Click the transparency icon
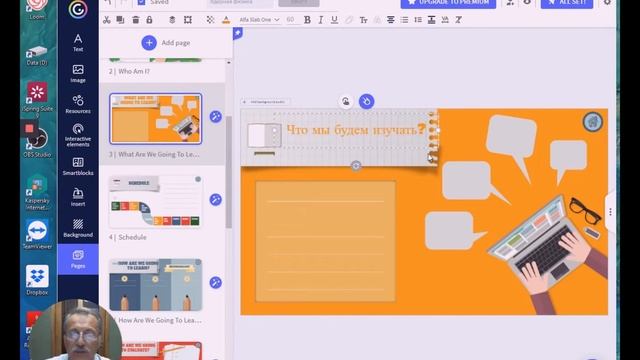This screenshot has width=640, height=360. [x=210, y=20]
